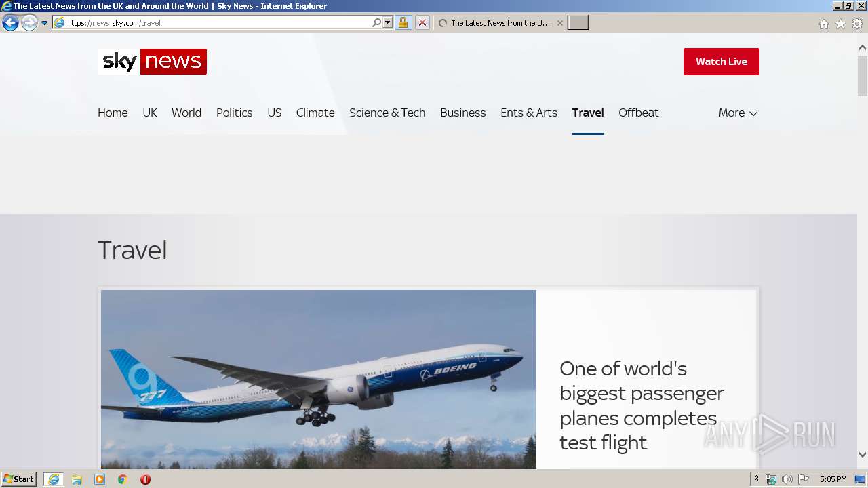This screenshot has width=868, height=488.
Task: Click the Internet Explorer taskbar icon
Action: [54, 479]
